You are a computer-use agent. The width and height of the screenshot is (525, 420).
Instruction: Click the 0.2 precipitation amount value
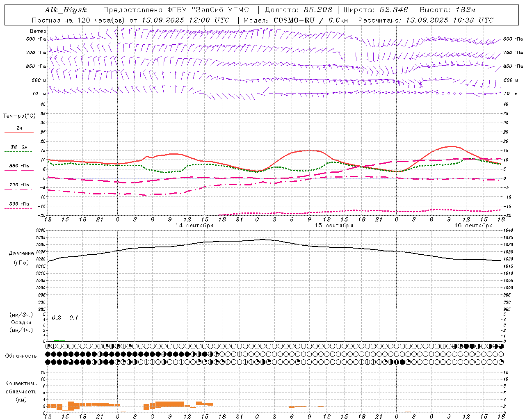(57, 318)
